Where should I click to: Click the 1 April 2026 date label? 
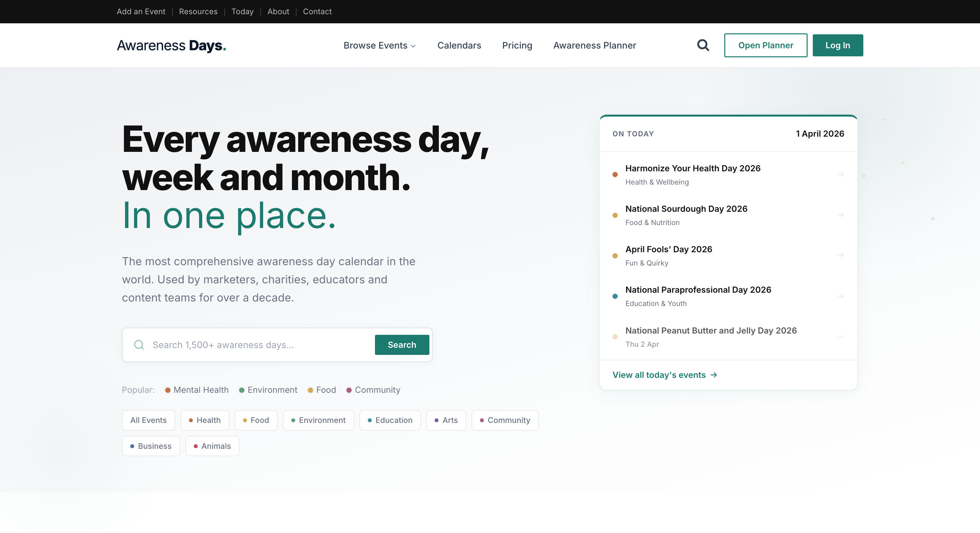820,134
